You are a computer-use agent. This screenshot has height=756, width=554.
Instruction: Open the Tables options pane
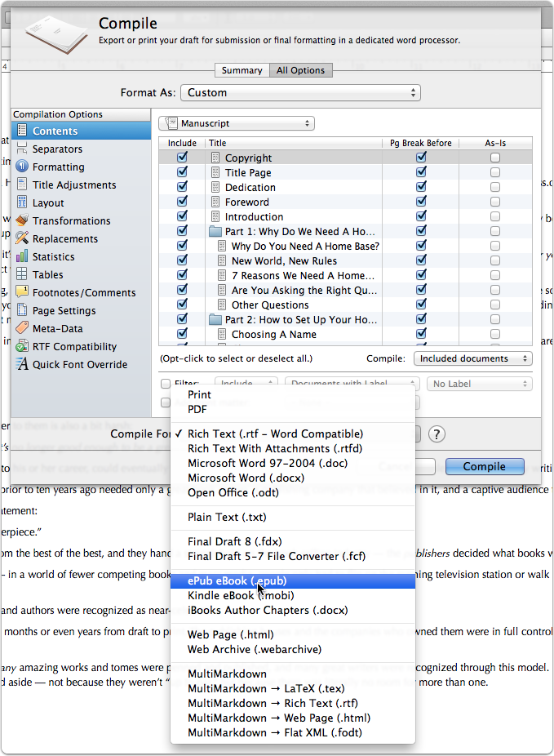click(81, 275)
